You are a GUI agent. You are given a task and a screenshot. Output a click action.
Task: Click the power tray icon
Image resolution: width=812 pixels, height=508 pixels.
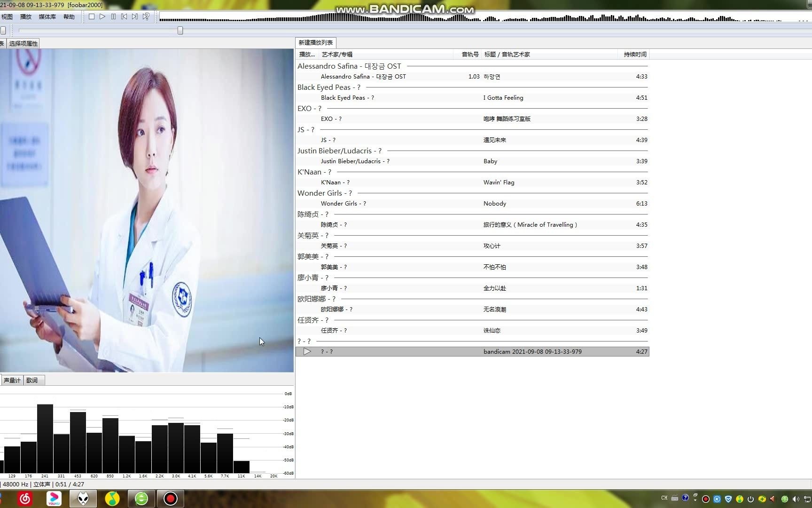pyautogui.click(x=750, y=499)
